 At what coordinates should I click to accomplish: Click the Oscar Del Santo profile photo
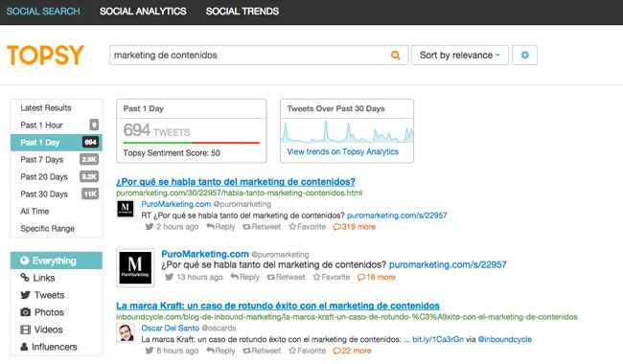(126, 332)
